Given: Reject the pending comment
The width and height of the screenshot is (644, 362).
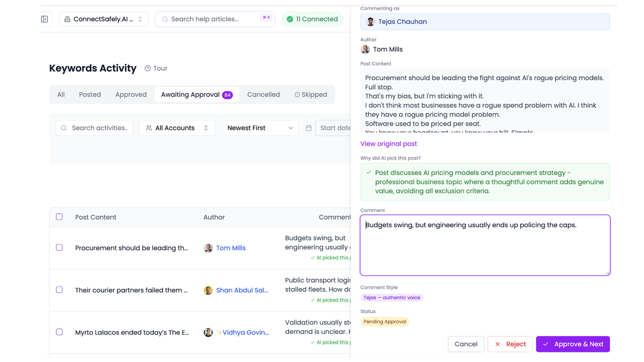Looking at the screenshot, I should click(510, 344).
